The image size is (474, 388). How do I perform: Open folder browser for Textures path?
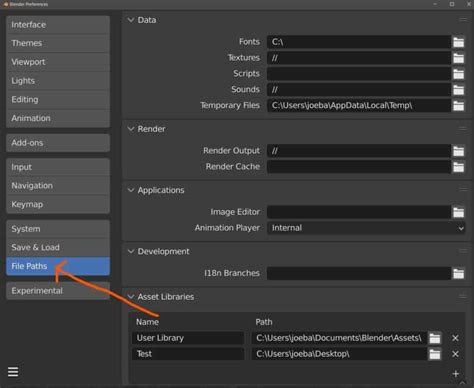[x=458, y=58]
